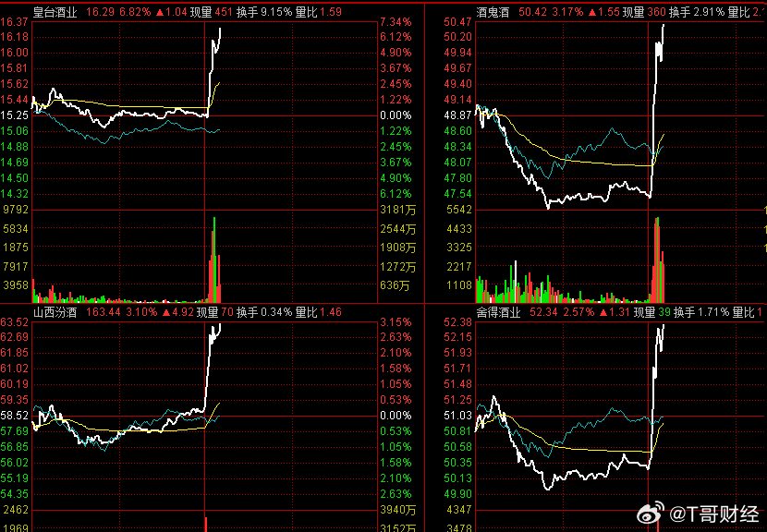Select the 酒鬼酒 stock name
The height and width of the screenshot is (532, 767).
click(x=493, y=12)
